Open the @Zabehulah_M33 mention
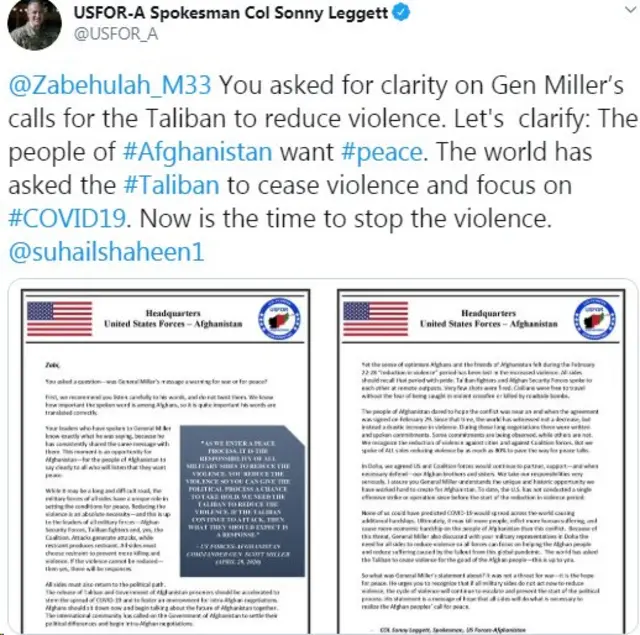The height and width of the screenshot is (635, 640). (110, 85)
